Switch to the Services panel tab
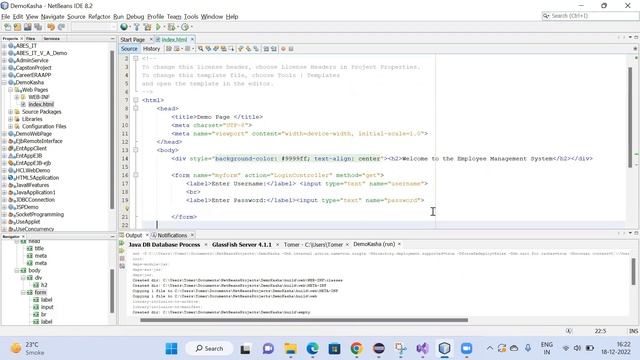The image size is (640, 360). 52,38
